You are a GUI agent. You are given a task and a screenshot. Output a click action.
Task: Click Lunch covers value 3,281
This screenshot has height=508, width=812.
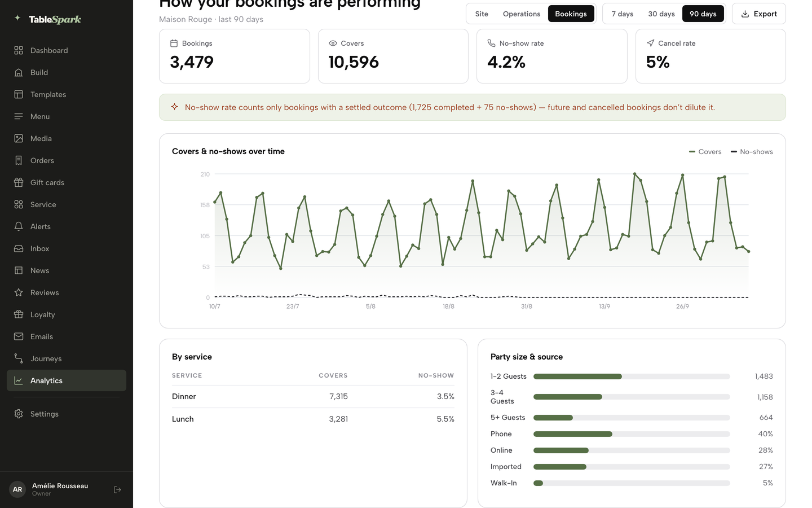(338, 419)
